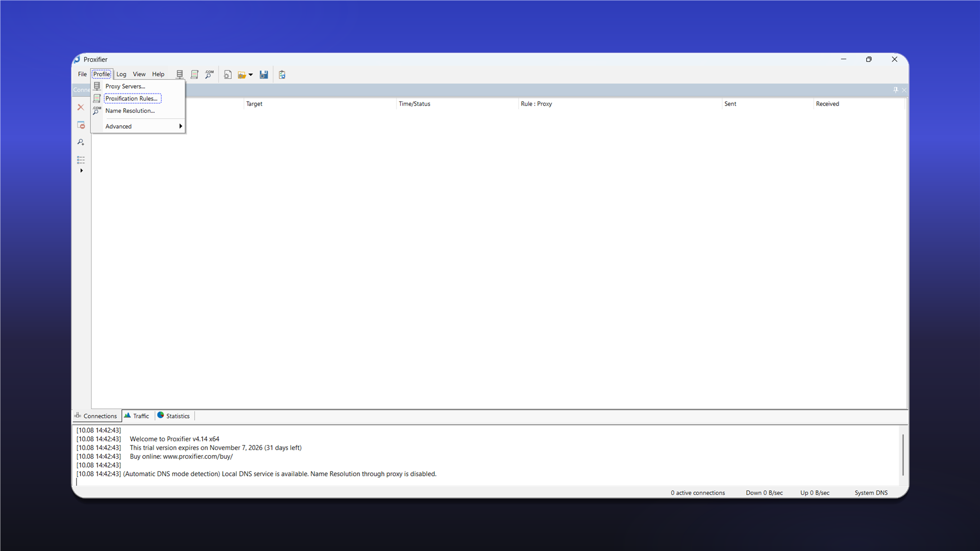Viewport: 980px width, 551px height.
Task: Click the System DNS status bar entry
Action: [871, 493]
